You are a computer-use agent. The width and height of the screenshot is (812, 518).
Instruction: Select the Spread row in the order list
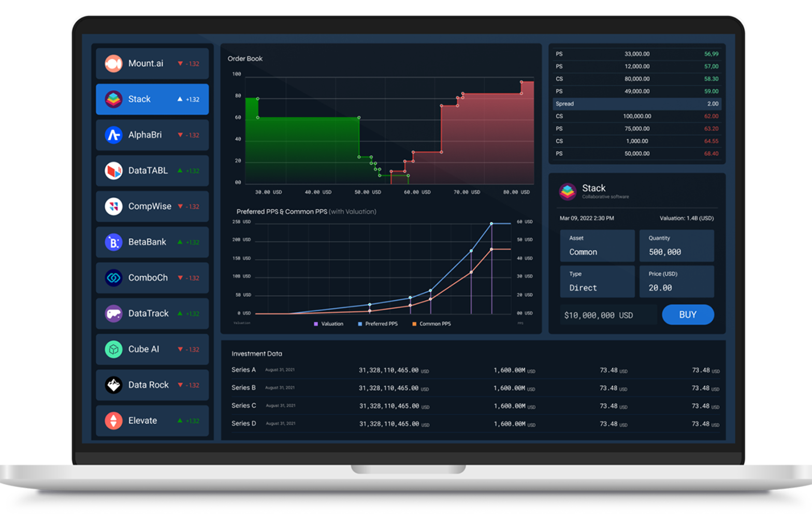636,104
